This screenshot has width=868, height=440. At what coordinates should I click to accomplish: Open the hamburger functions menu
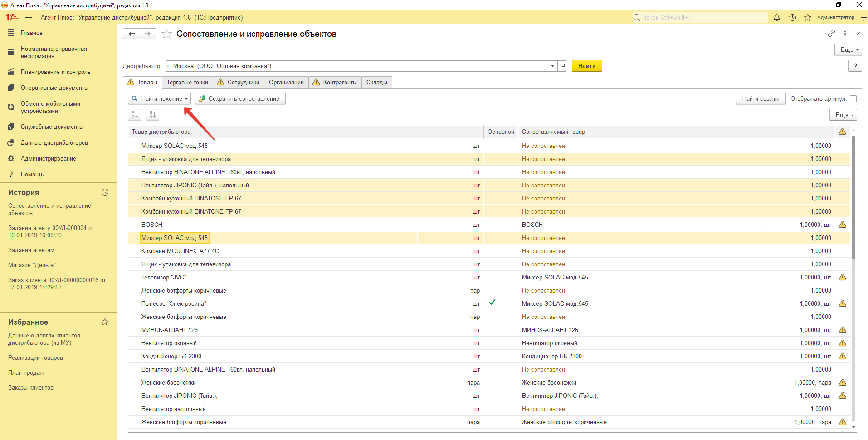click(x=29, y=17)
